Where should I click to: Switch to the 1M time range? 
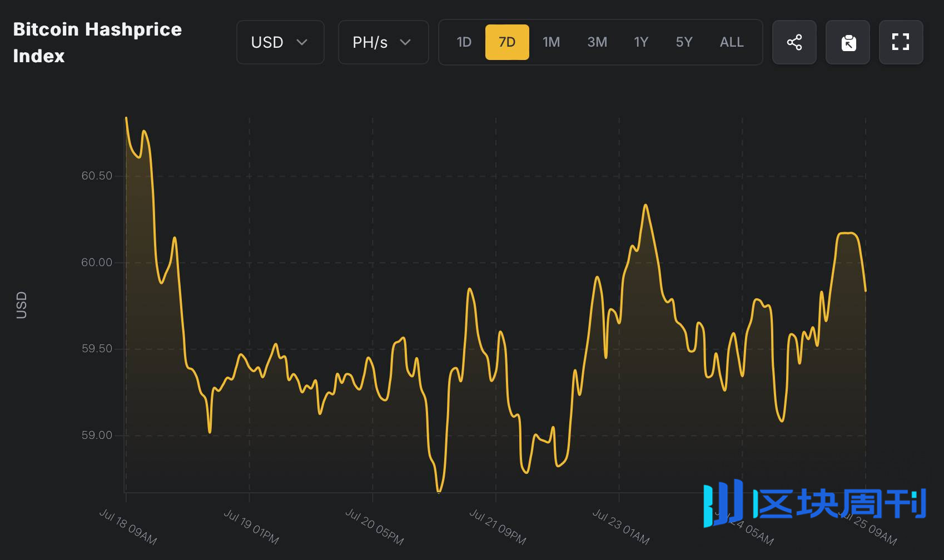coord(551,42)
